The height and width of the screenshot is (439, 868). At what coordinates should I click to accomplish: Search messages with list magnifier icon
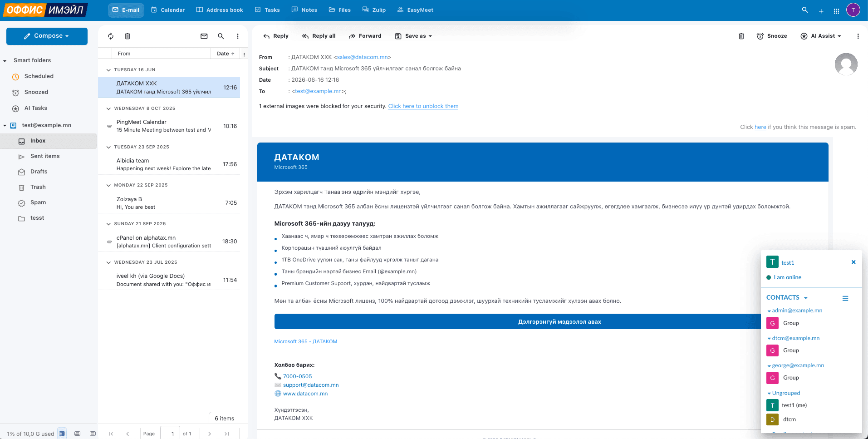221,36
